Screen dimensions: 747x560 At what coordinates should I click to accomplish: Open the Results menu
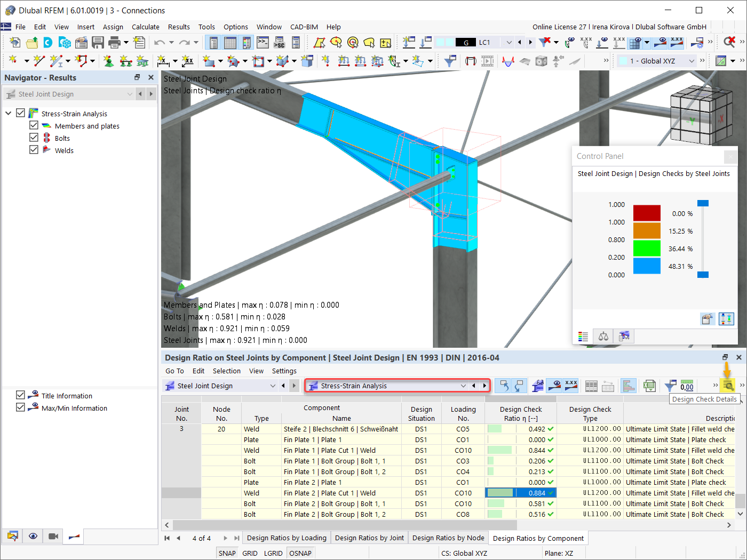179,27
